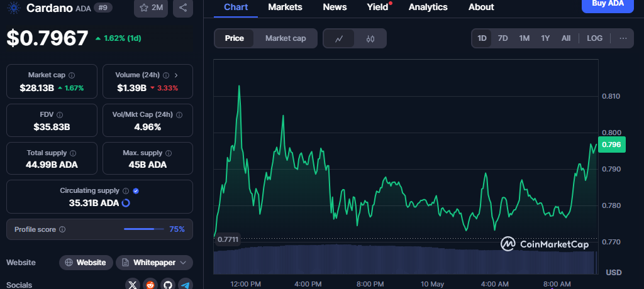
Task: Set chart range to 7D
Action: 502,38
